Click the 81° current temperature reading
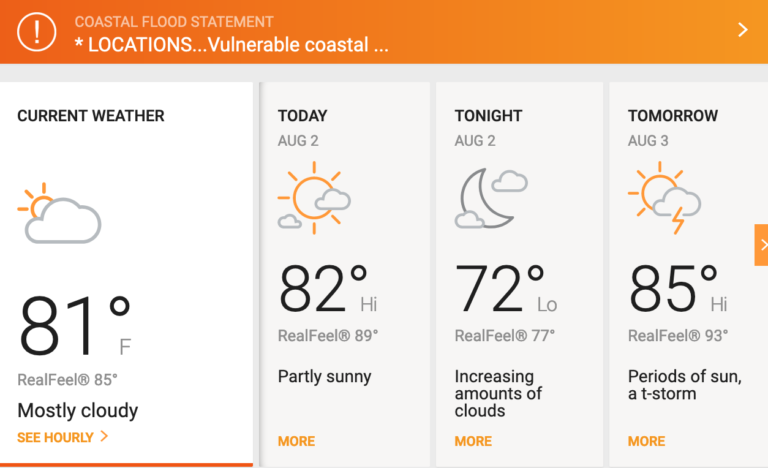This screenshot has height=468, width=768. point(75,325)
